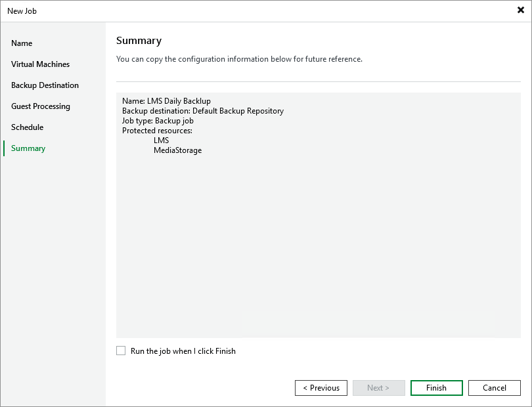Select the MediaStorage protected resource entry

point(177,150)
